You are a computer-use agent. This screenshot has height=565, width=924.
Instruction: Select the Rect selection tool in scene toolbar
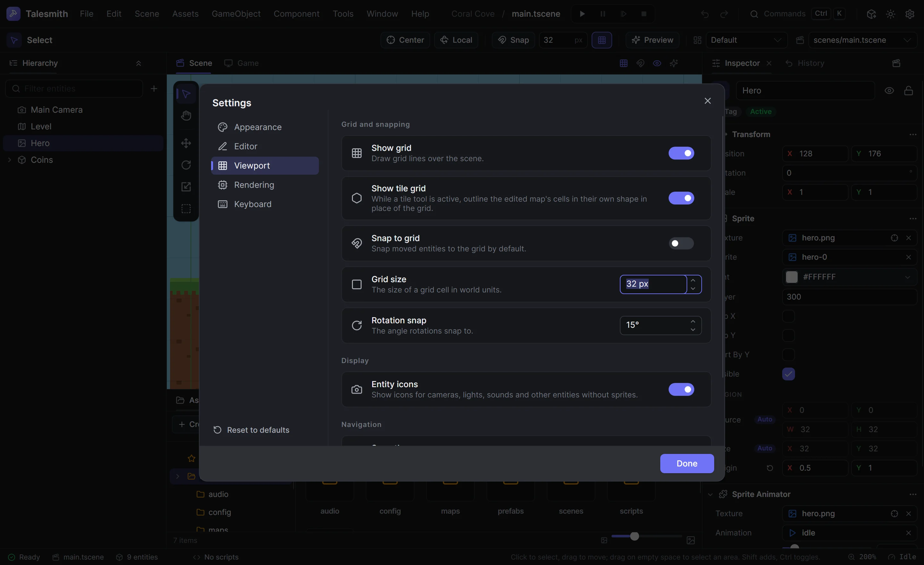point(186,209)
